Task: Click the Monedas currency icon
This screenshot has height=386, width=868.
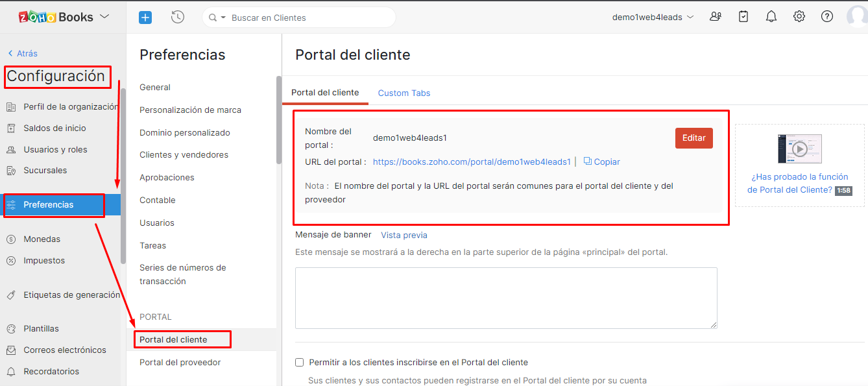Action: click(11, 239)
